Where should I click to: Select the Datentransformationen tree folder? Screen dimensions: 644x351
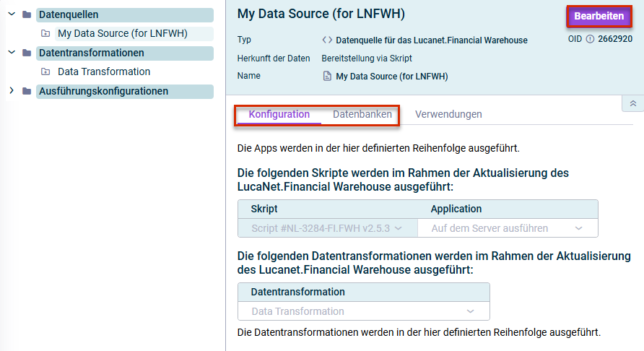click(125, 53)
